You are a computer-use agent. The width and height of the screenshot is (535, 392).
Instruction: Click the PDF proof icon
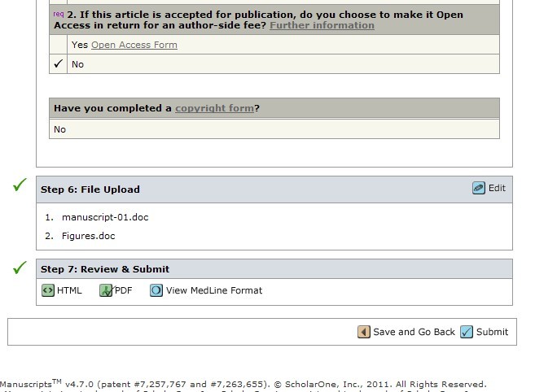106,290
